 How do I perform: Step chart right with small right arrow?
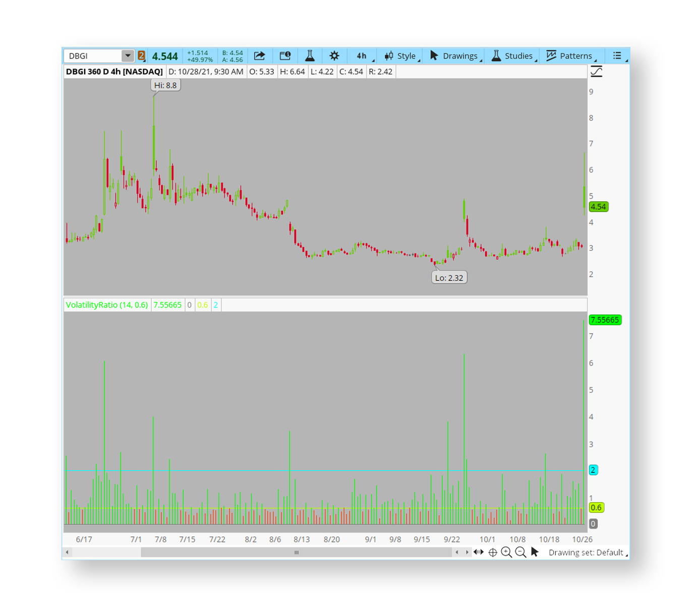[x=467, y=553]
